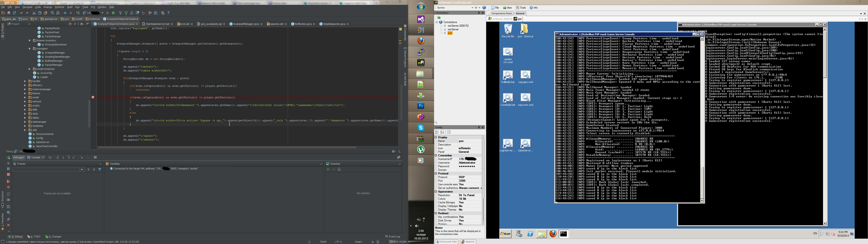Click Mute Breakpoints icon in Debug panel
The height and width of the screenshot is (244, 868).
(x=8, y=187)
